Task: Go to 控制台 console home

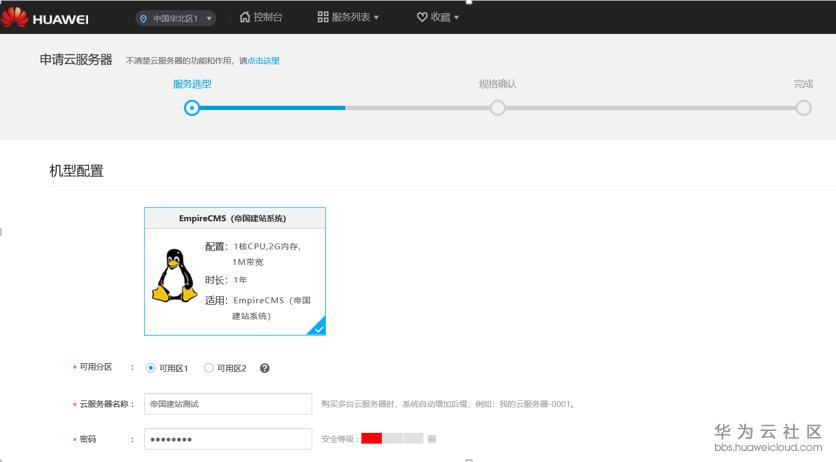Action: [x=261, y=17]
